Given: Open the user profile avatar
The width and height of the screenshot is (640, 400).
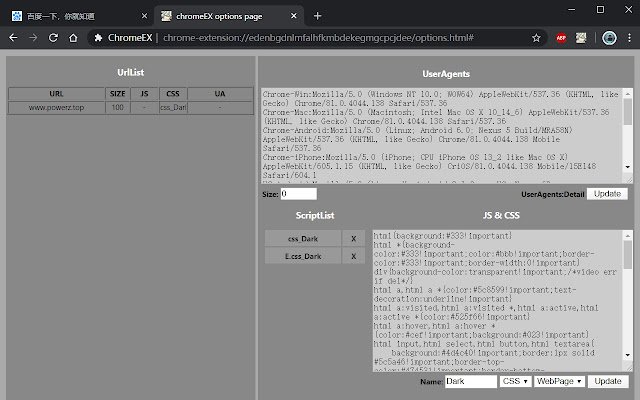Looking at the screenshot, I should tap(609, 38).
